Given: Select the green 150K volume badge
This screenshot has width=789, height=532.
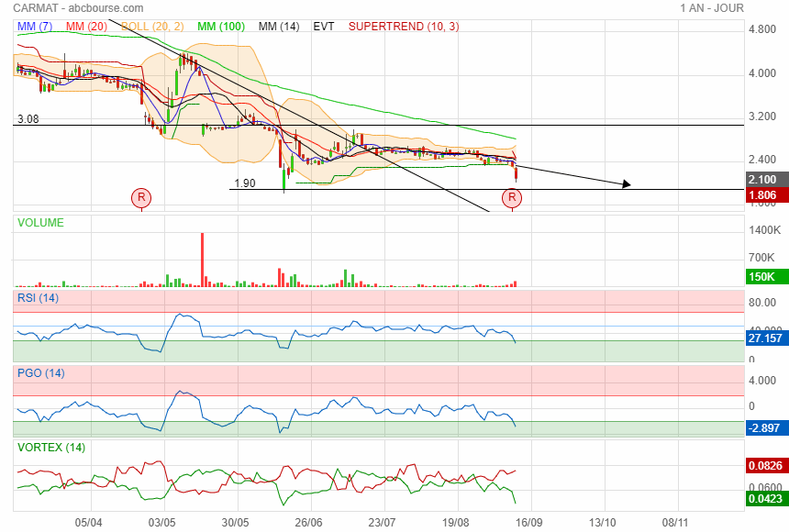Looking at the screenshot, I should pos(762,277).
